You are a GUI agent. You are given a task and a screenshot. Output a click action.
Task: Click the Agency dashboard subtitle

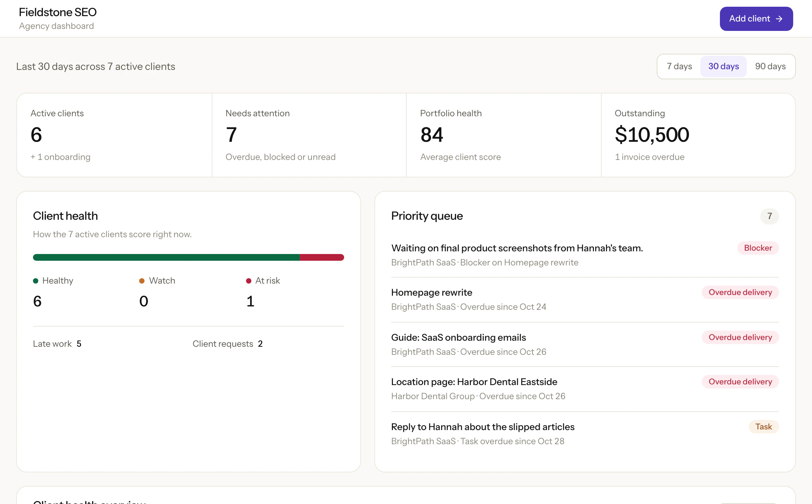pos(56,26)
